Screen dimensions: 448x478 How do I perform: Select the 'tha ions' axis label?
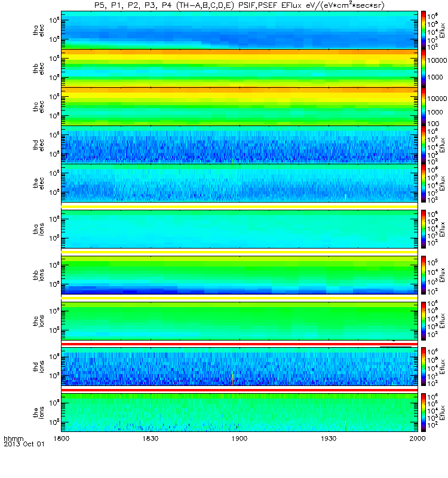(x=39, y=229)
